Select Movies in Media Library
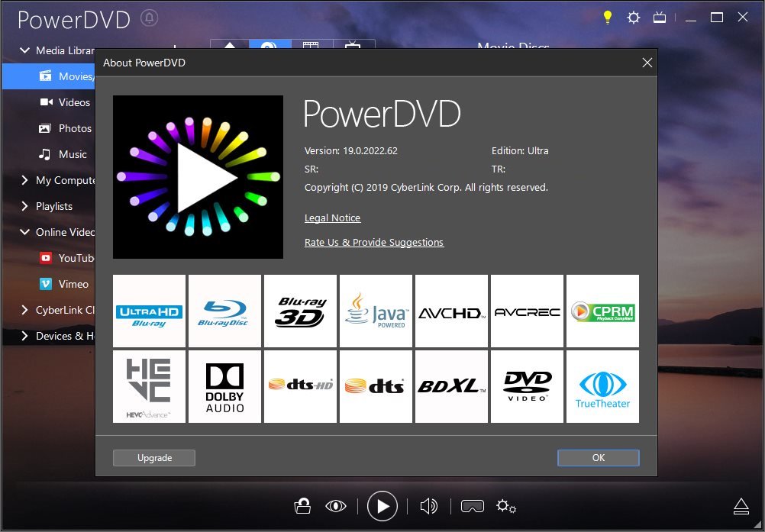765x532 pixels. tap(49, 76)
